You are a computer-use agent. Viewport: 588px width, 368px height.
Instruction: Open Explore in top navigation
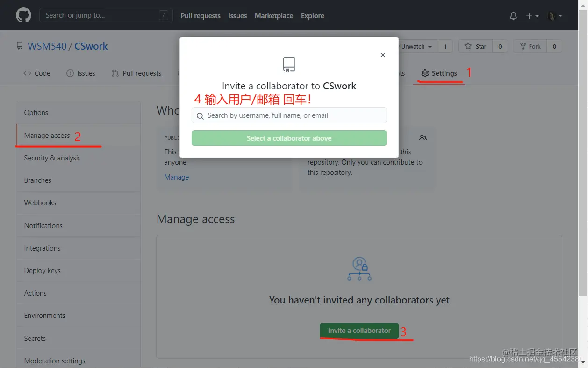[313, 16]
